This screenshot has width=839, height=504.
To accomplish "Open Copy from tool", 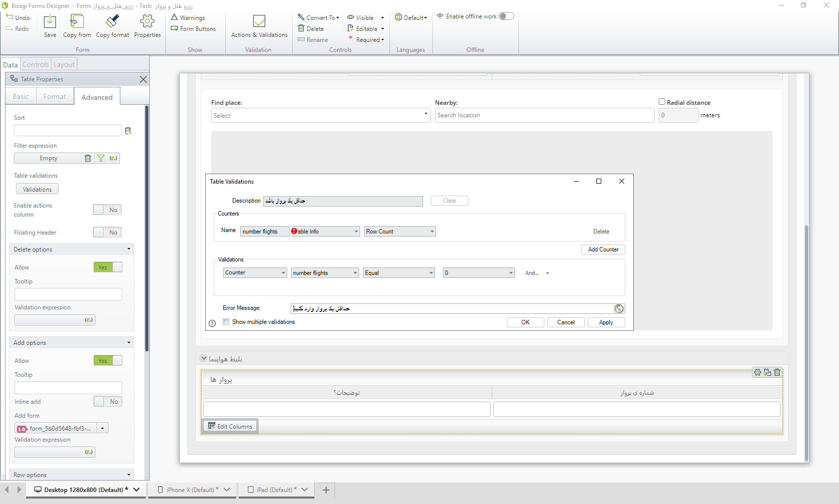I will click(x=77, y=21).
